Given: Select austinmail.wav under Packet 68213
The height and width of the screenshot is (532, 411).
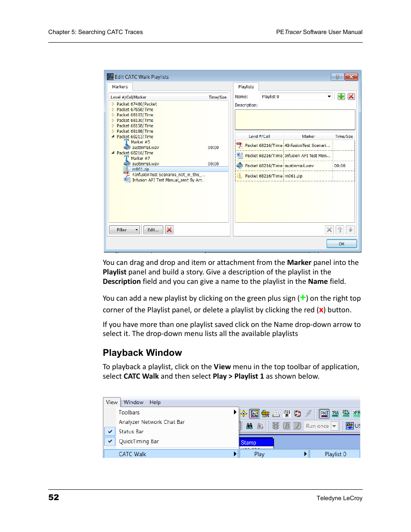Looking at the screenshot, I should click(x=146, y=147).
